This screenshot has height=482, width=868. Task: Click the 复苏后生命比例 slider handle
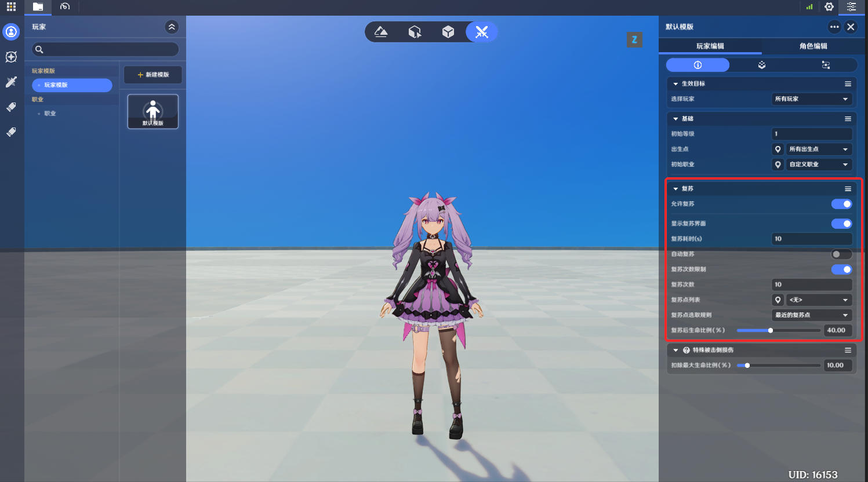(771, 331)
